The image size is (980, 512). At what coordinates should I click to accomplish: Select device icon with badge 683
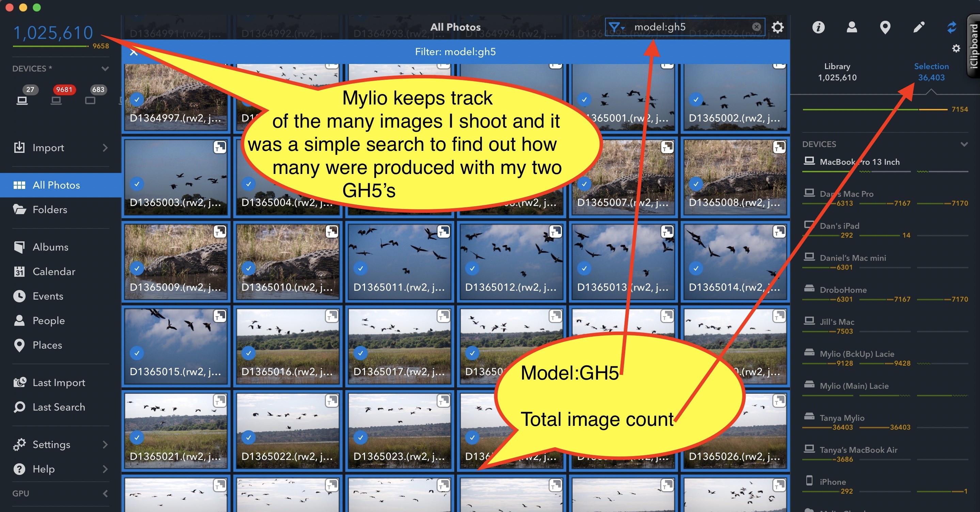pyautogui.click(x=90, y=100)
